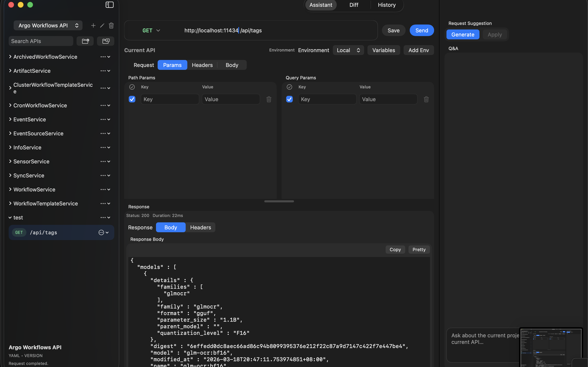Switch to the Diff tab

(x=354, y=5)
